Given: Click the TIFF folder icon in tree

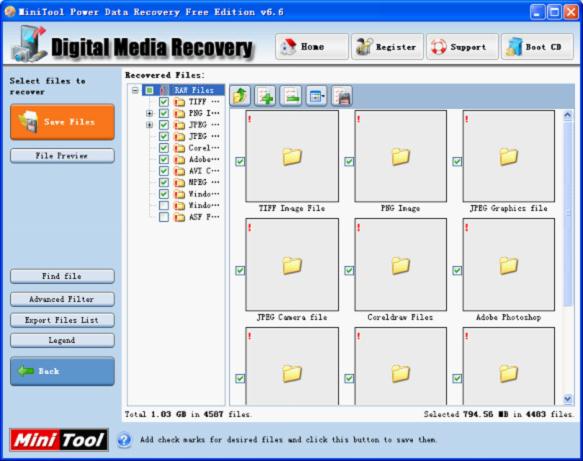Looking at the screenshot, I should coord(180,102).
